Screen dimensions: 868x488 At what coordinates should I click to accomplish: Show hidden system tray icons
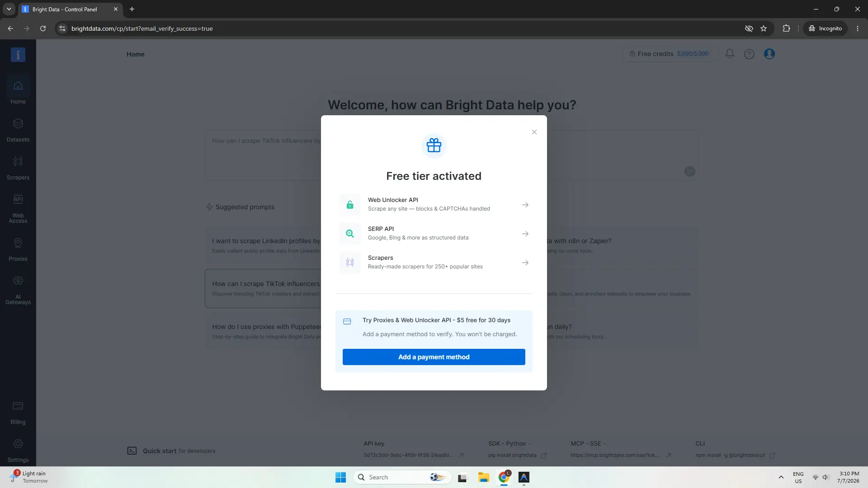781,477
